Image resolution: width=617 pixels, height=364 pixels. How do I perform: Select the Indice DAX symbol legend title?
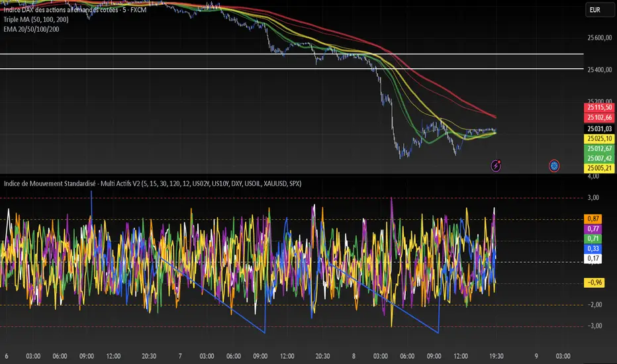coord(75,10)
